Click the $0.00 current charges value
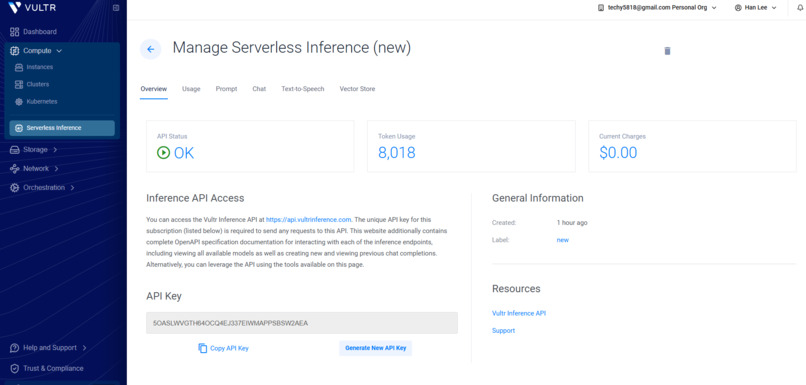 pos(618,153)
